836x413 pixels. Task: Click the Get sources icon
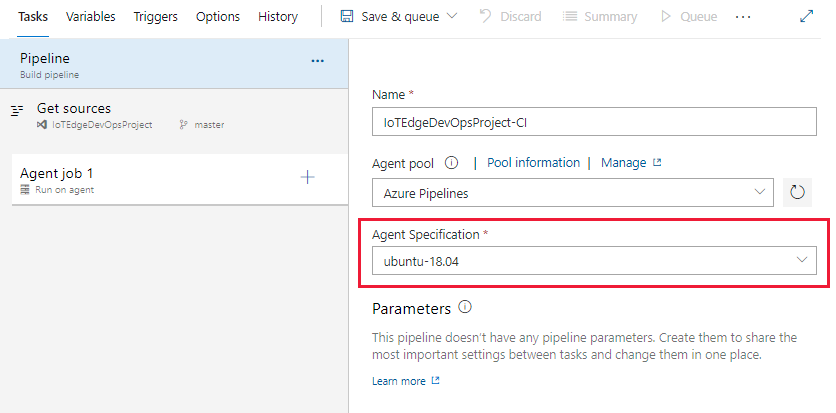coord(17,110)
